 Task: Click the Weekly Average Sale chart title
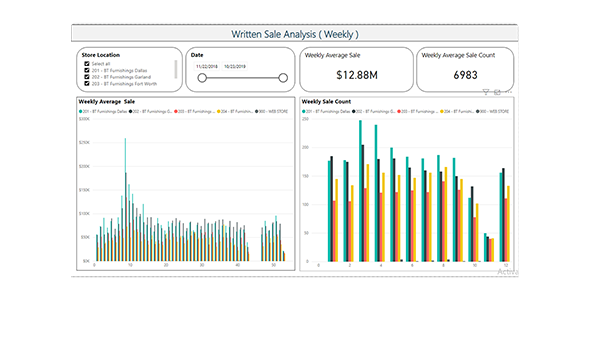point(106,102)
